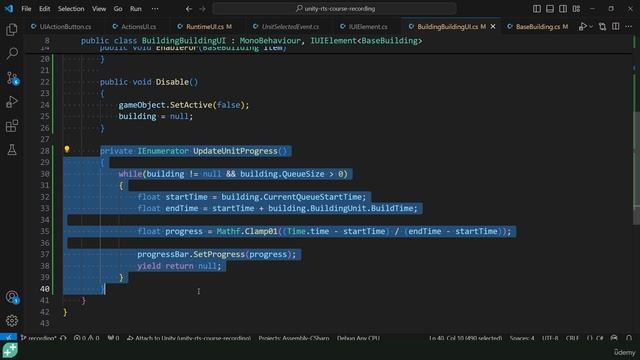
Task: Split the editor right
Action: pos(616,27)
